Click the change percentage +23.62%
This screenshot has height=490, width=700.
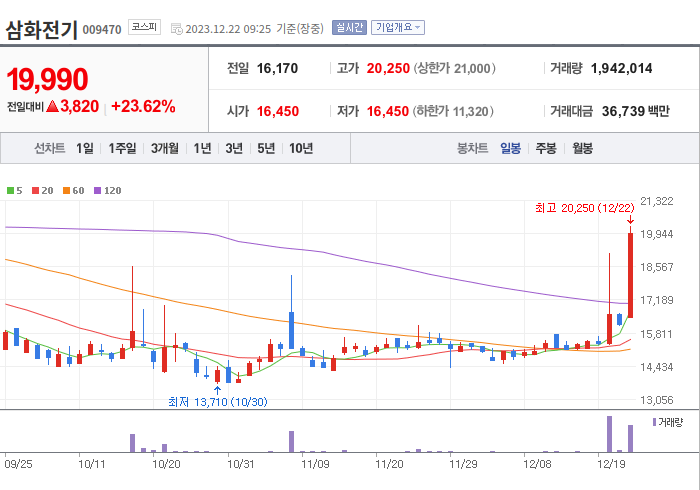143,107
